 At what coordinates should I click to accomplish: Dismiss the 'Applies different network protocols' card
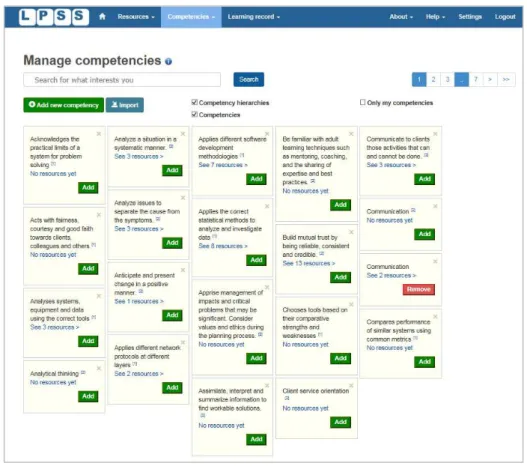tap(183, 342)
